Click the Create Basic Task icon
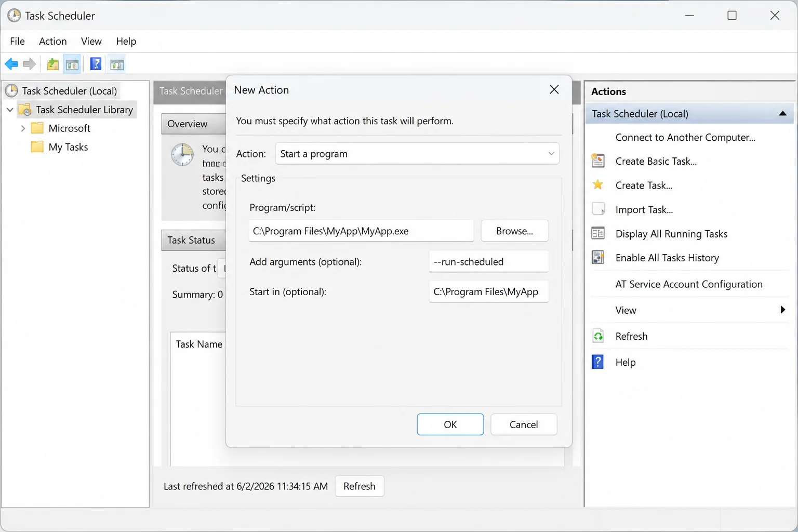798x532 pixels. (598, 161)
